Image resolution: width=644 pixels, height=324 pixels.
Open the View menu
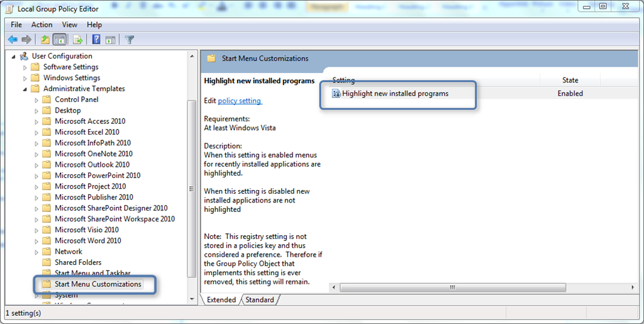point(69,25)
